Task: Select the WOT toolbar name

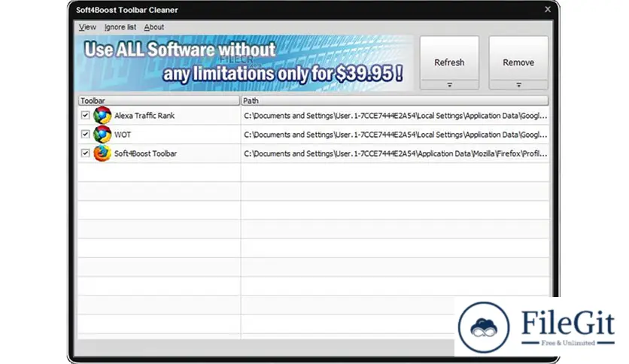Action: pos(123,135)
